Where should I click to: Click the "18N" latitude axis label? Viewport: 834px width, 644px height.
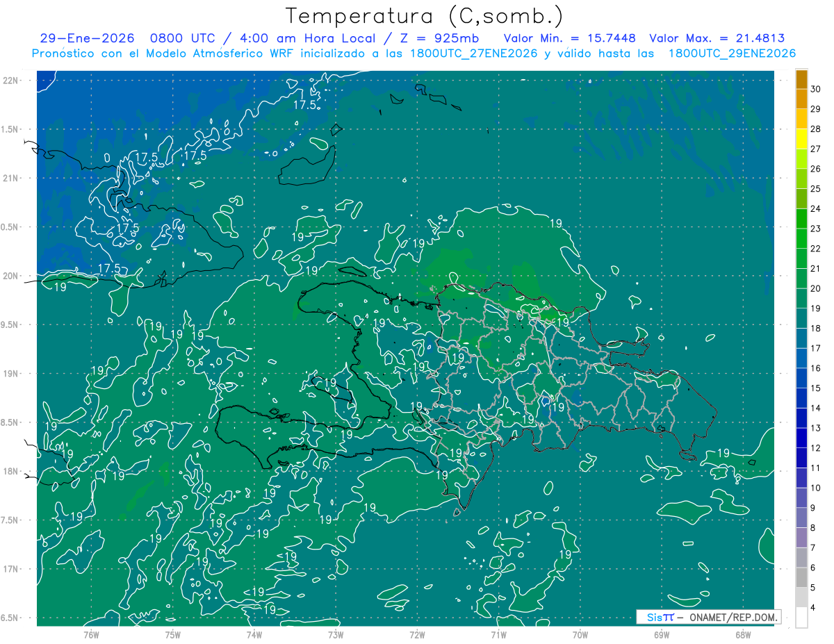pyautogui.click(x=12, y=471)
